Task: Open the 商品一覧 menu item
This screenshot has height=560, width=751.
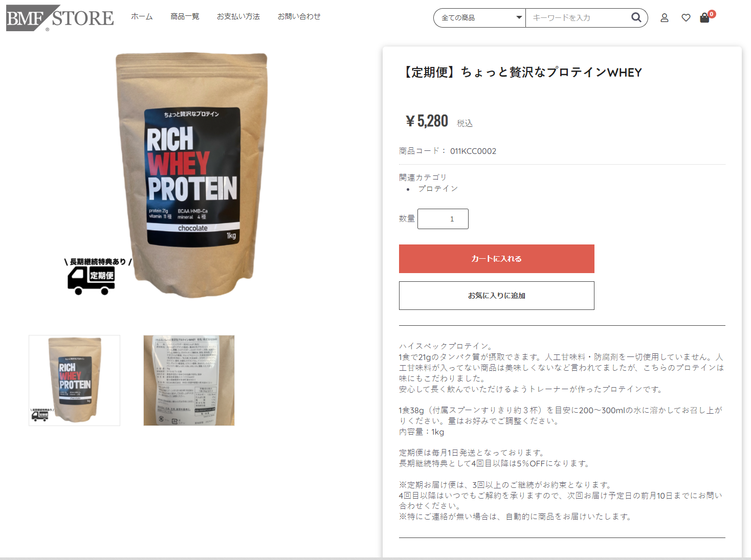Action: click(x=185, y=16)
